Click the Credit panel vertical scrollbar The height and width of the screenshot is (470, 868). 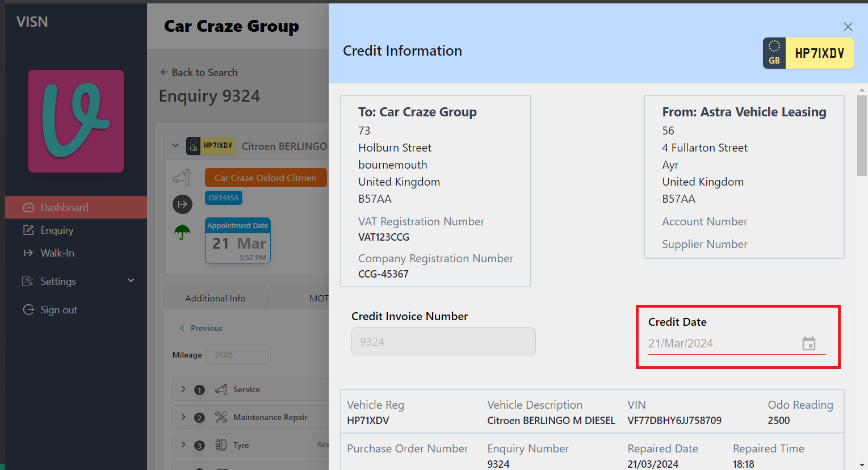pyautogui.click(x=862, y=136)
